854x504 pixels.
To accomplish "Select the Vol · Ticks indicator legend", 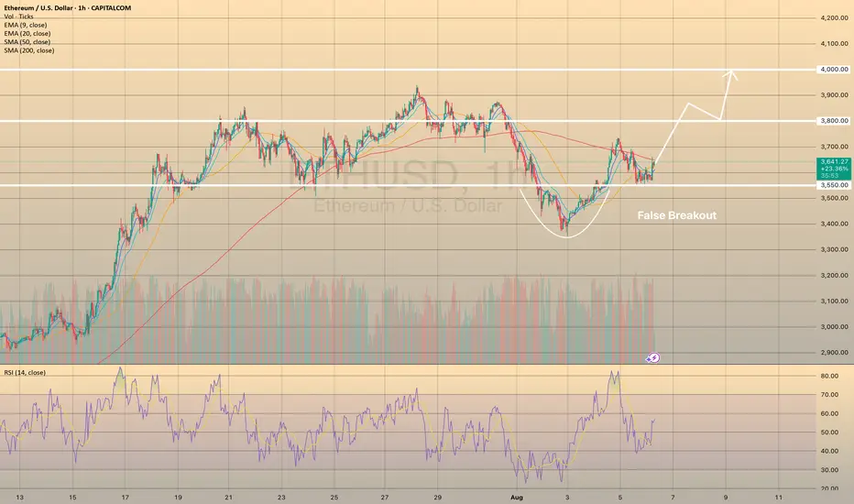I will click(18, 16).
